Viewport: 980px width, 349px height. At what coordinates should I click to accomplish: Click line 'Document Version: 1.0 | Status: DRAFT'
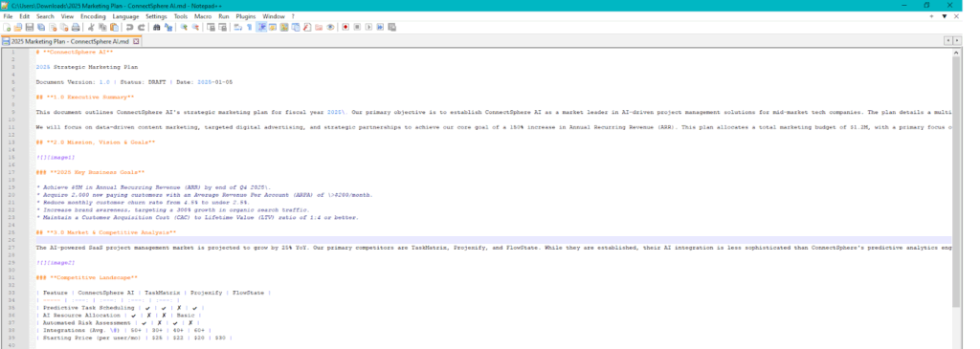pos(134,82)
